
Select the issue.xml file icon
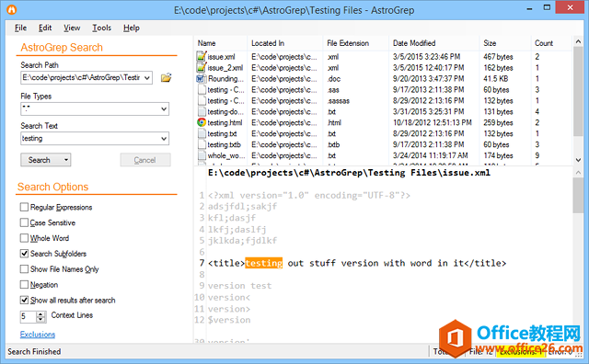[x=202, y=57]
